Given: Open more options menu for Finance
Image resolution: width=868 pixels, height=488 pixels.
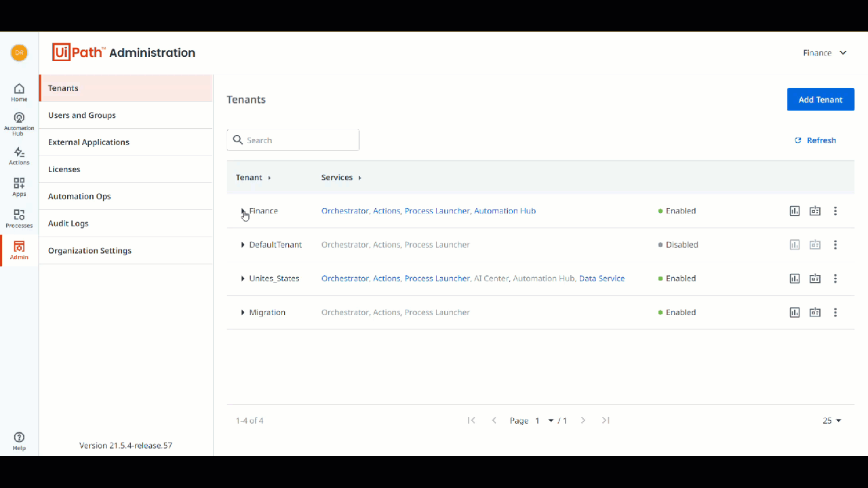Looking at the screenshot, I should click(835, 211).
